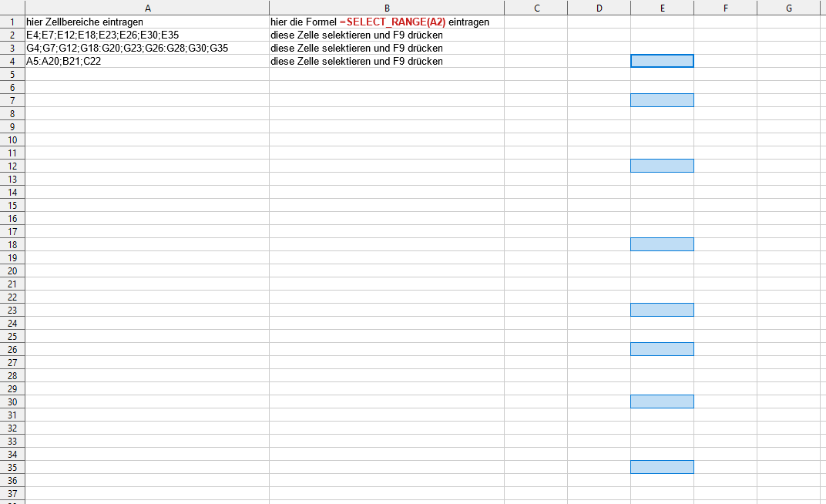The height and width of the screenshot is (504, 826).
Task: Select column A header
Action: point(147,8)
